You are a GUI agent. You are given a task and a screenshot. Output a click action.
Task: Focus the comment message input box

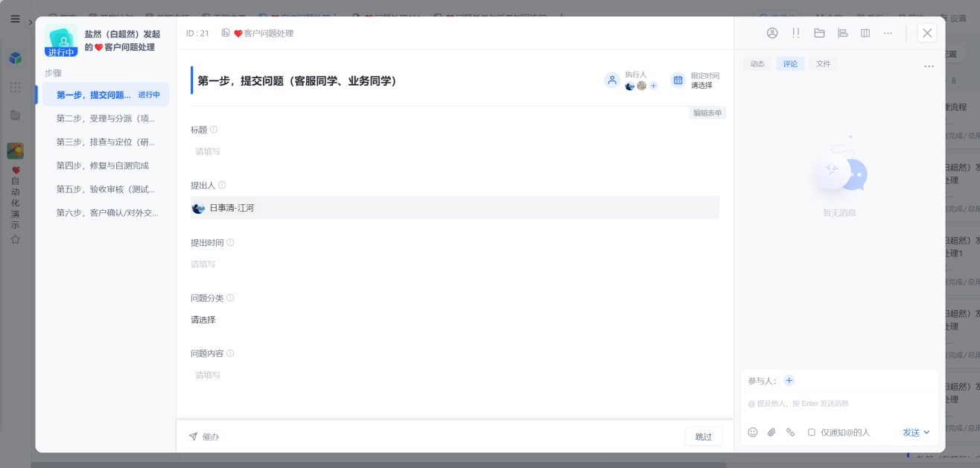point(839,403)
